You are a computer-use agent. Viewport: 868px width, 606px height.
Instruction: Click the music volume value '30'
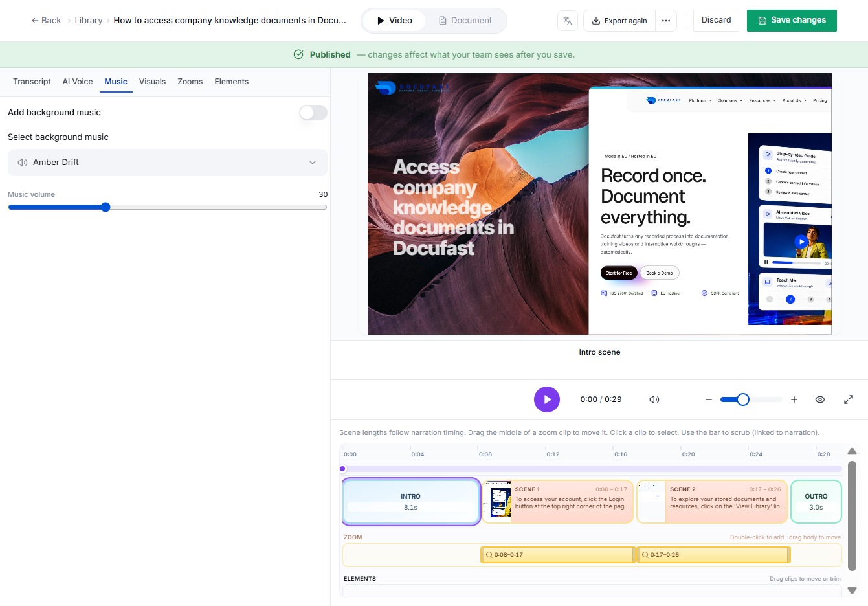click(323, 194)
